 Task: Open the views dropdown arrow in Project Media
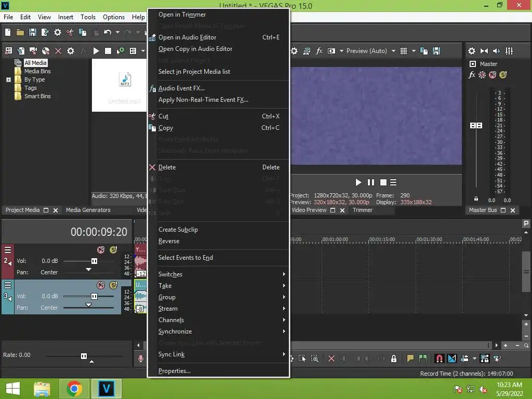click(x=143, y=51)
